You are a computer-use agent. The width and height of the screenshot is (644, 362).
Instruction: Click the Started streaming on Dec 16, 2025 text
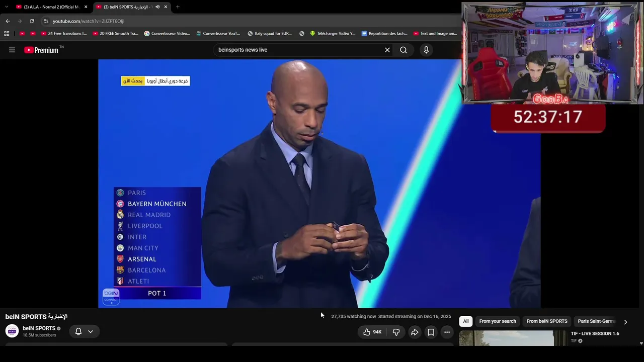click(415, 317)
